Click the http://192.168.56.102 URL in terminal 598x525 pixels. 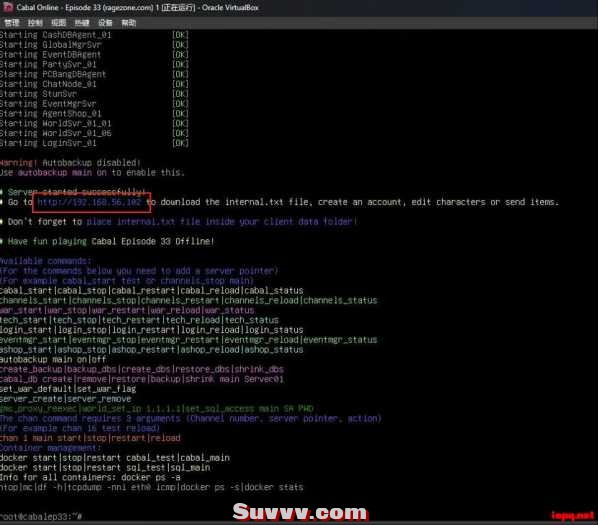click(x=89, y=202)
